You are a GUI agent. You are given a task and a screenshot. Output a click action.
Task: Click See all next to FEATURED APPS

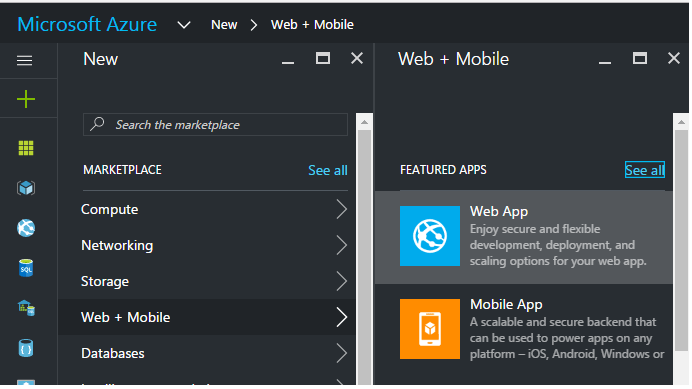(644, 170)
